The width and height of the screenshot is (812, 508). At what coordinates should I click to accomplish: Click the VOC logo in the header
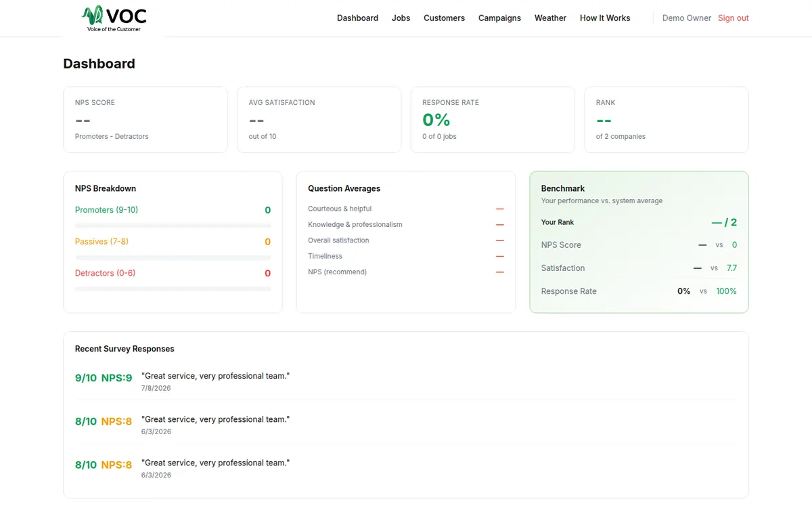[x=114, y=18]
